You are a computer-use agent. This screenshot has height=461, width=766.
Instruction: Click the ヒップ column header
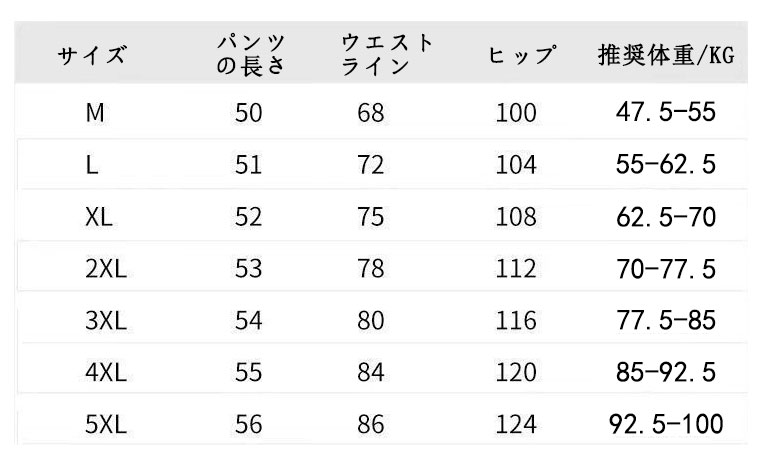point(520,55)
